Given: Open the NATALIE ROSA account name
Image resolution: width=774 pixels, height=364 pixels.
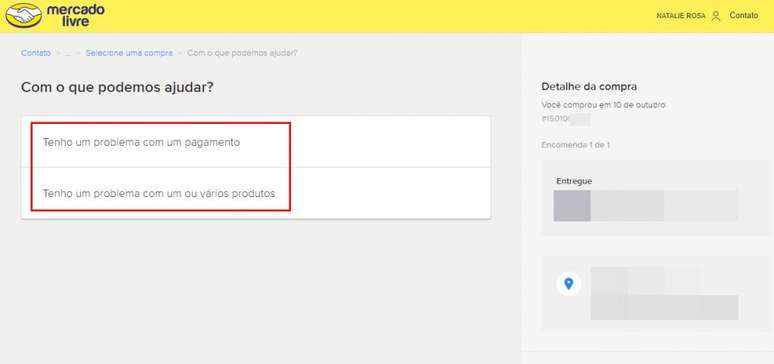Looking at the screenshot, I should click(681, 16).
